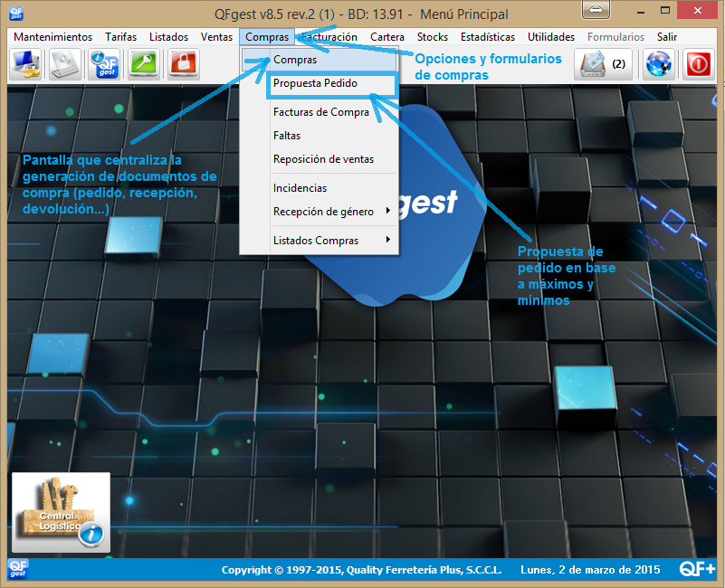The width and height of the screenshot is (725, 588).
Task: Maximize the QFgest window
Action: click(x=665, y=10)
